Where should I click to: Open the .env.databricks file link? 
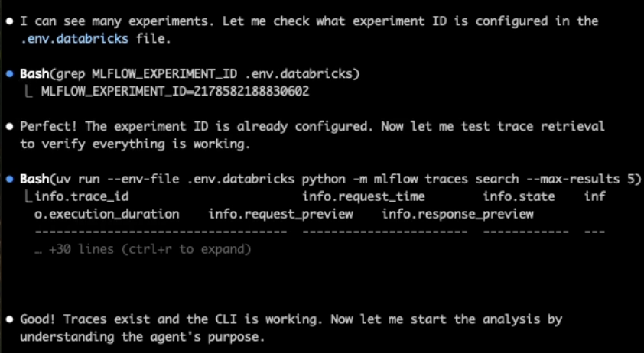click(74, 39)
